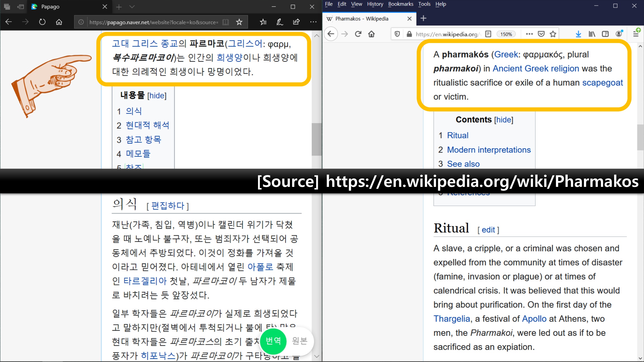
Task: Open Firefox History menu
Action: pyautogui.click(x=375, y=4)
